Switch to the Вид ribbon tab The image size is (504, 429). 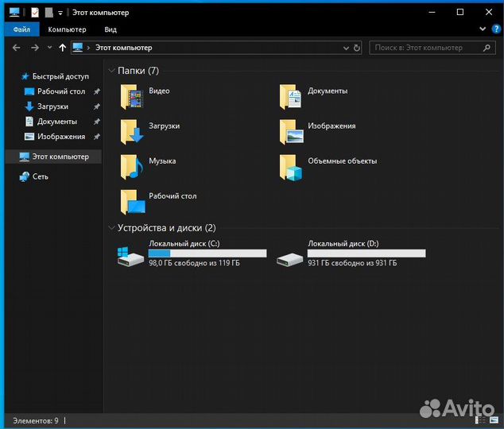(110, 29)
